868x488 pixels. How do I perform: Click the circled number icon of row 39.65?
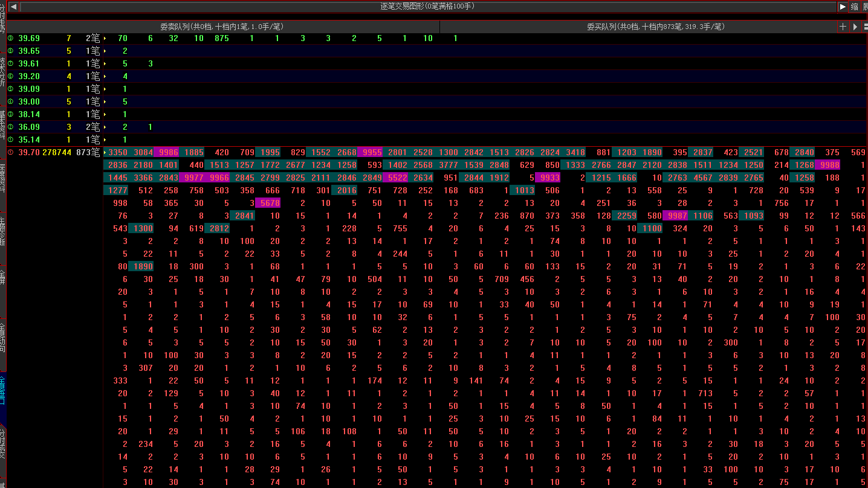point(10,51)
